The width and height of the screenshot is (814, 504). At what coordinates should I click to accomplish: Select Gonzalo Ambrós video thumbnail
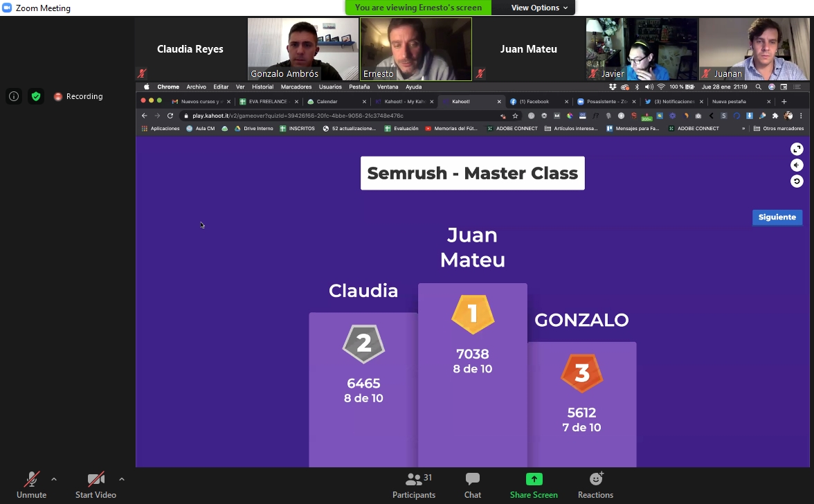pyautogui.click(x=303, y=48)
